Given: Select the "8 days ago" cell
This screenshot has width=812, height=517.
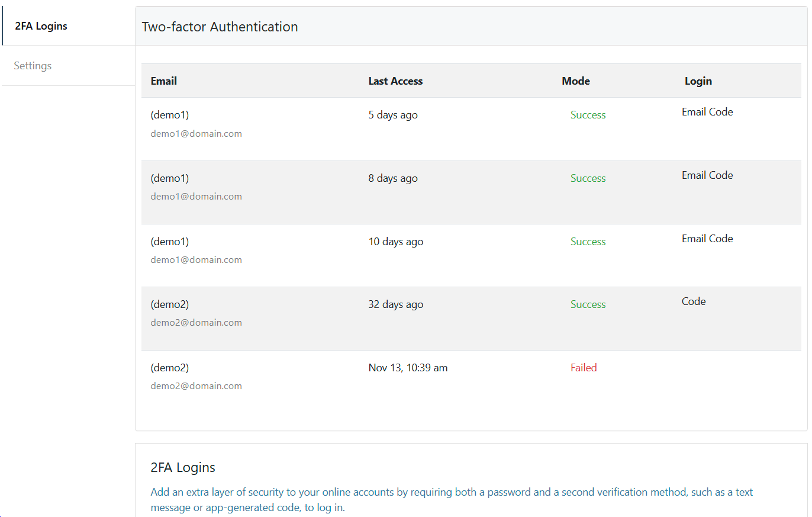Looking at the screenshot, I should click(x=393, y=178).
